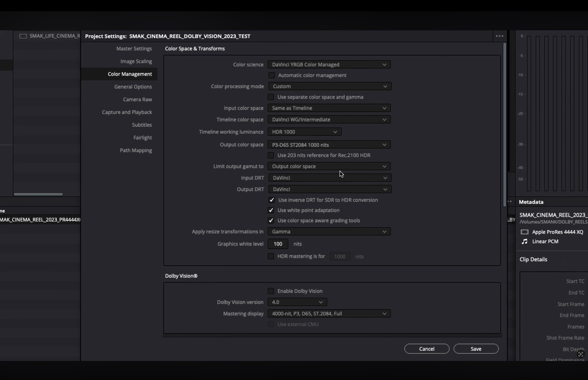Open the Camera Raw settings section

point(137,100)
